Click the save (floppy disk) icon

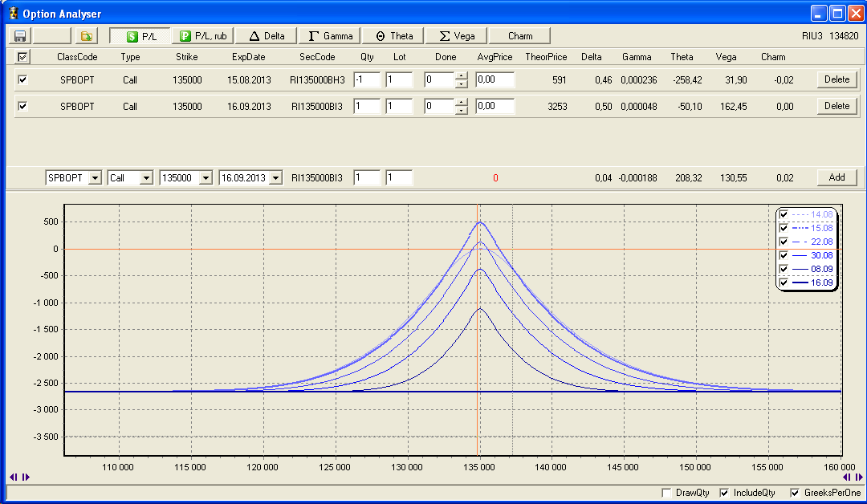[x=20, y=36]
